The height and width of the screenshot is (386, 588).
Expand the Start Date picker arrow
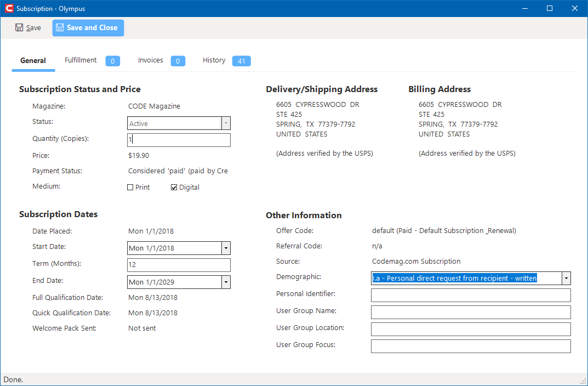point(226,248)
